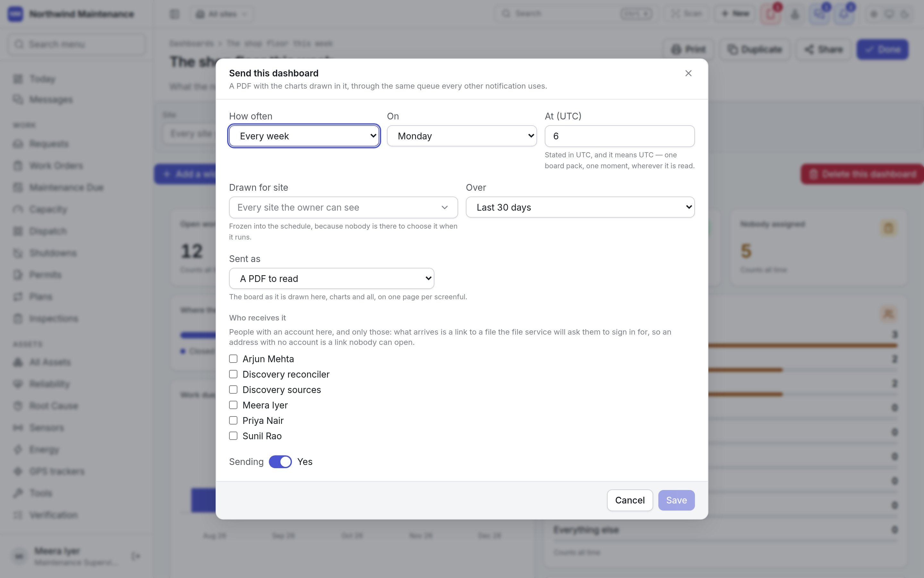Click the Search menu field in sidebar

point(76,44)
